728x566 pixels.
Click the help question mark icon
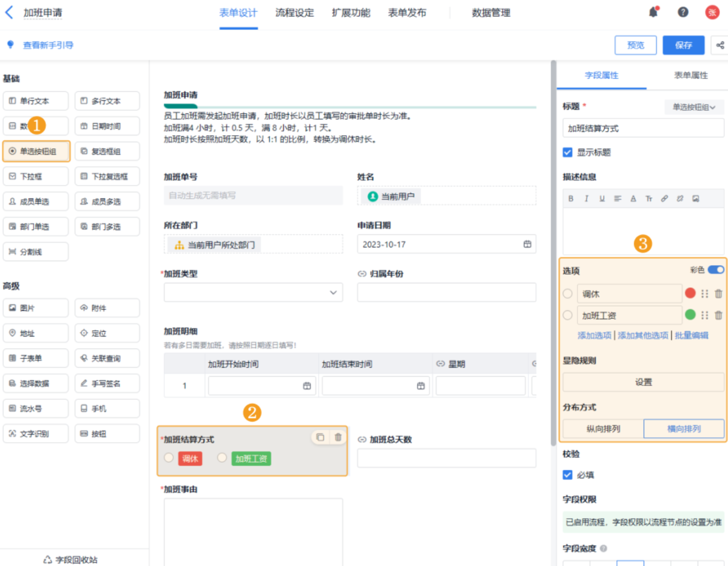[x=683, y=12]
